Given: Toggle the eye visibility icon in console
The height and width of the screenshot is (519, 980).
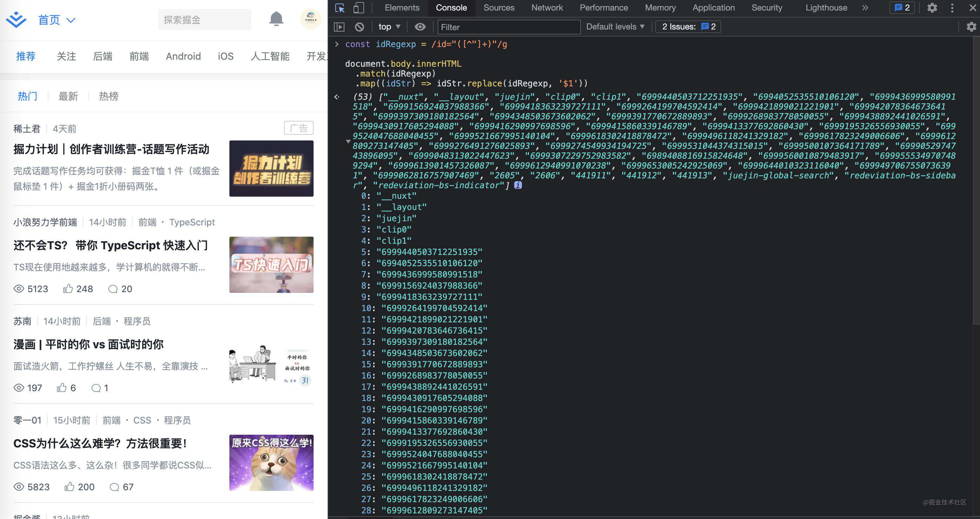Looking at the screenshot, I should coord(420,27).
